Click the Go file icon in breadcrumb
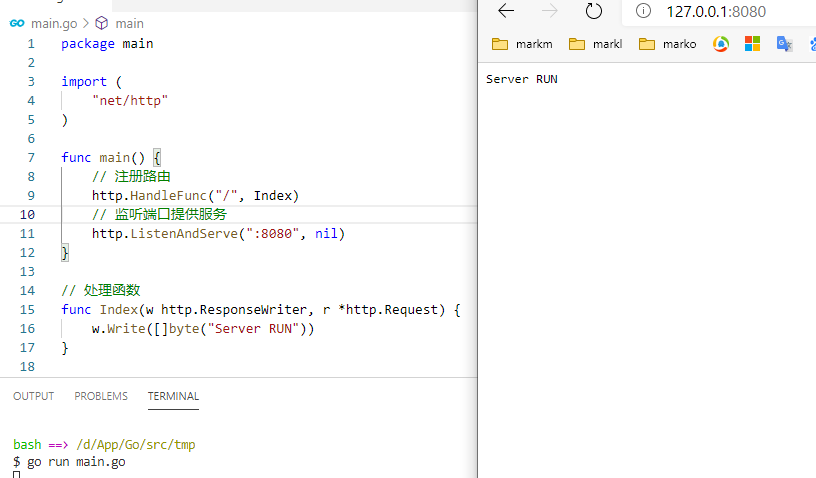Viewport: 816px width, 478px height. coord(16,23)
